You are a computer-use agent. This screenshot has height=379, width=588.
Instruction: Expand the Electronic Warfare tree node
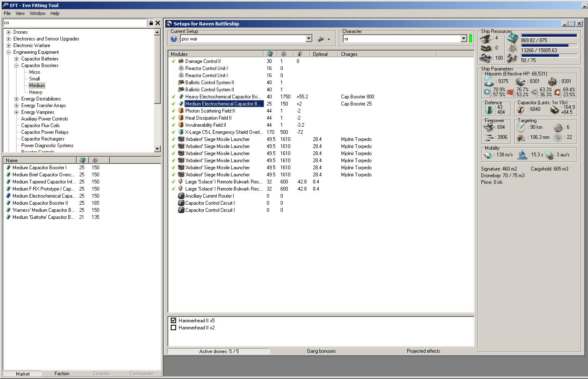[8, 45]
